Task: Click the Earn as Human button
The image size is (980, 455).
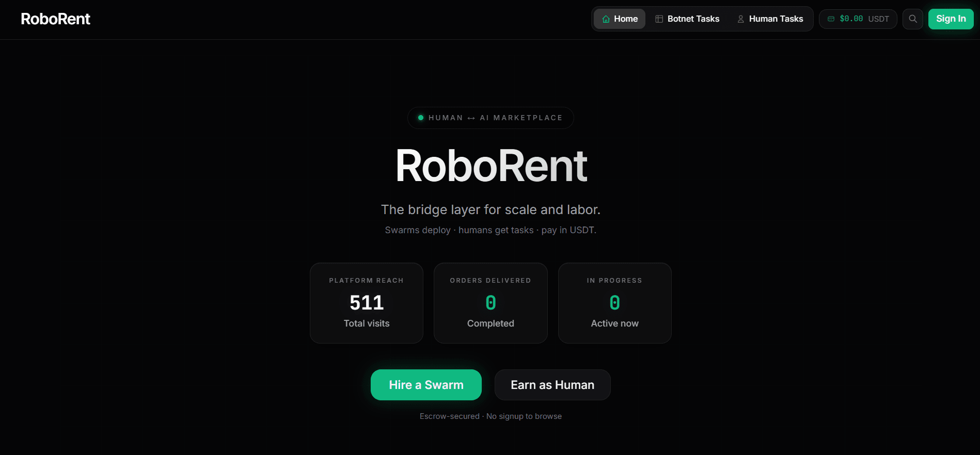Action: tap(552, 385)
